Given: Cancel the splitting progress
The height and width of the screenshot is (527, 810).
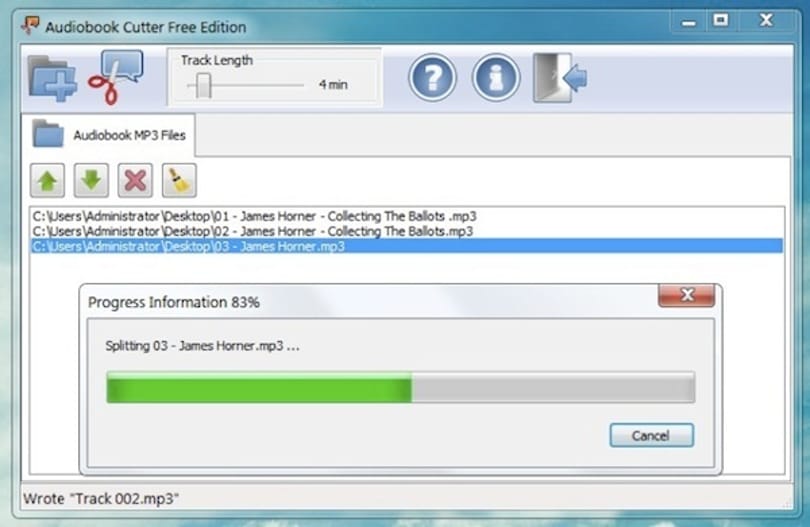Looking at the screenshot, I should tap(651, 436).
